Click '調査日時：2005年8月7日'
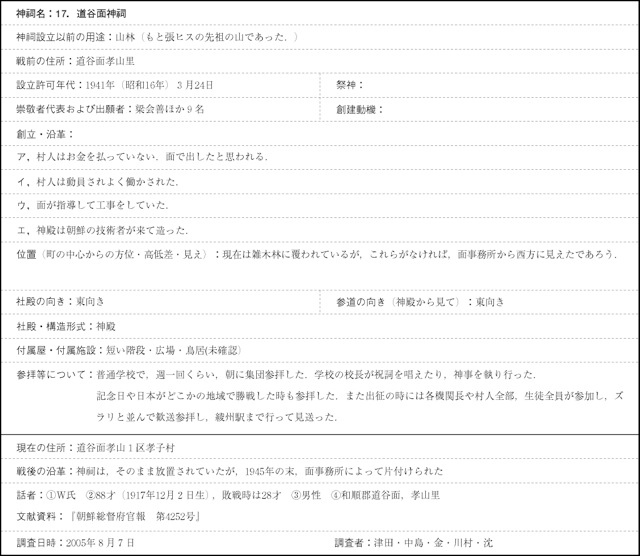The image size is (640, 556). [x=75, y=543]
